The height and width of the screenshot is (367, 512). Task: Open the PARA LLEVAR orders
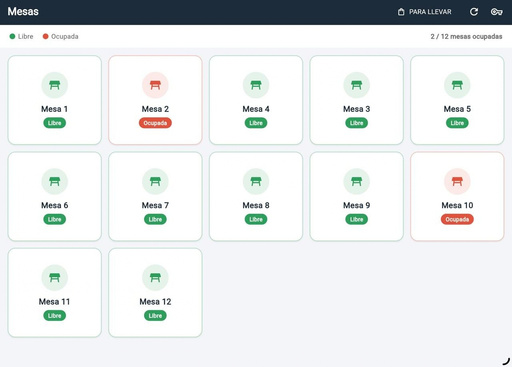click(x=425, y=12)
